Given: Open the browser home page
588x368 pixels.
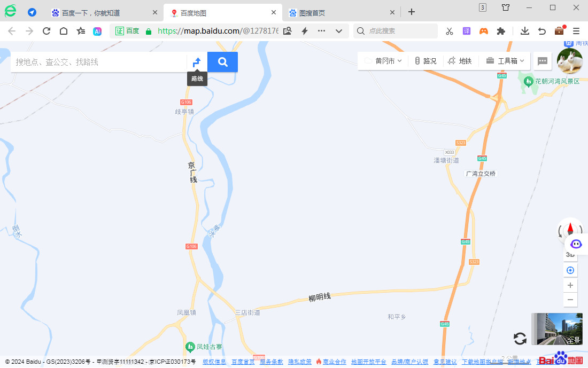Looking at the screenshot, I should (64, 31).
